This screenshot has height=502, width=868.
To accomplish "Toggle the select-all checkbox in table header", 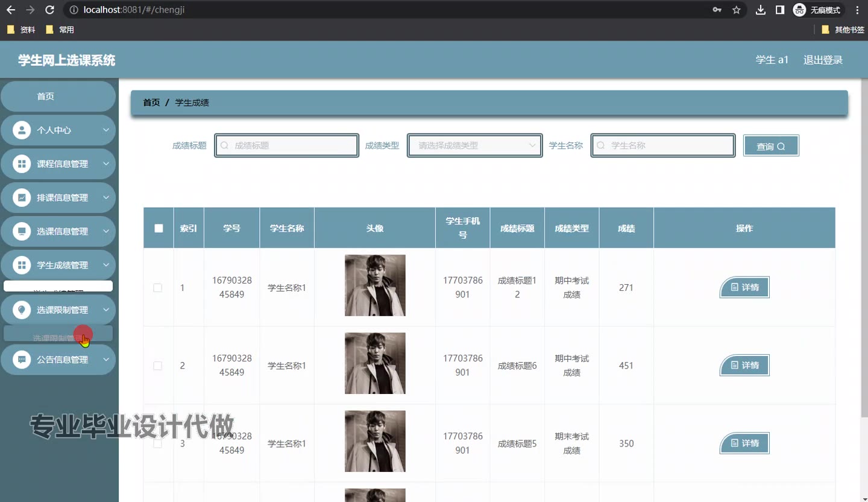I will point(159,228).
